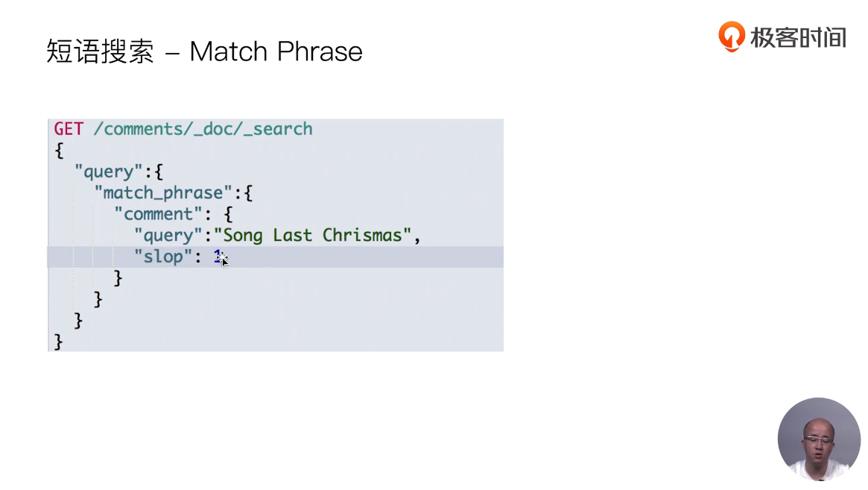Click the opening brace under GET

59,151
